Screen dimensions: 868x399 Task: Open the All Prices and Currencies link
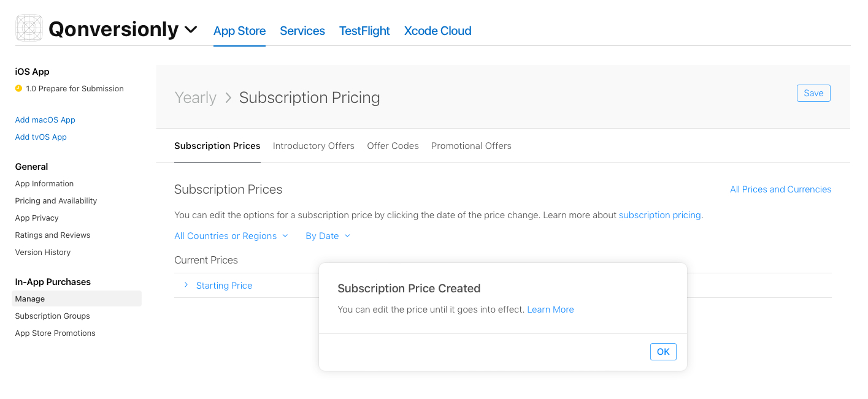780,189
